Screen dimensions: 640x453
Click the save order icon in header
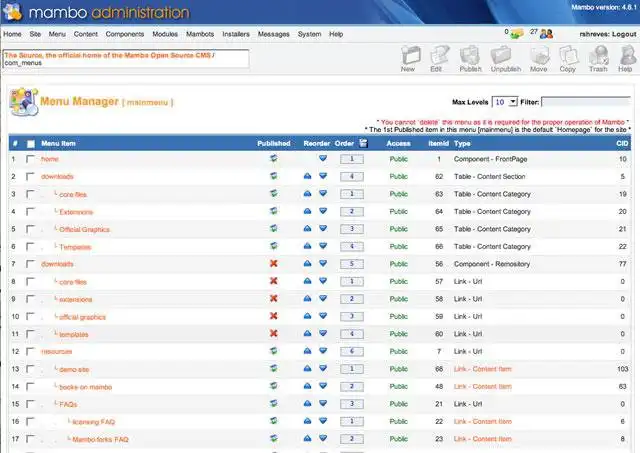click(363, 143)
